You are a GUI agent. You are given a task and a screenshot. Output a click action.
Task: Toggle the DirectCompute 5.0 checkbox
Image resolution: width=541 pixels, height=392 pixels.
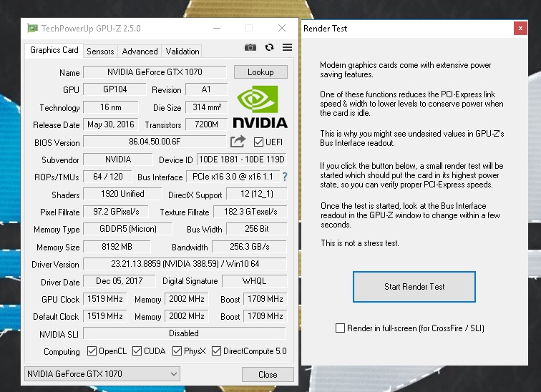(x=216, y=351)
